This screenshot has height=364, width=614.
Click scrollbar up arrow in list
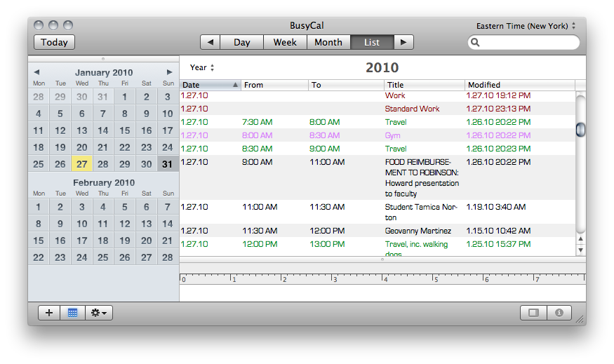(581, 238)
